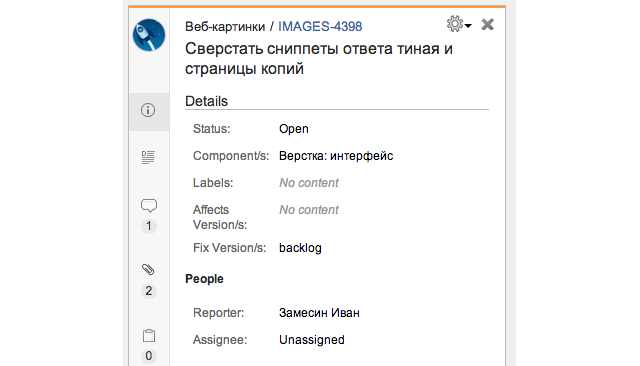Open the IMAGES-4398 issue link
Image resolution: width=640 pixels, height=366 pixels.
click(x=320, y=27)
